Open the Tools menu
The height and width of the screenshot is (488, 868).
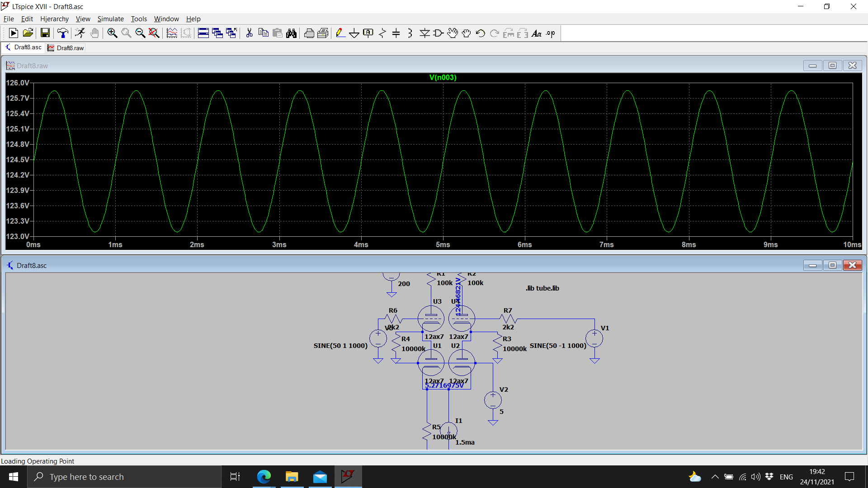click(139, 19)
